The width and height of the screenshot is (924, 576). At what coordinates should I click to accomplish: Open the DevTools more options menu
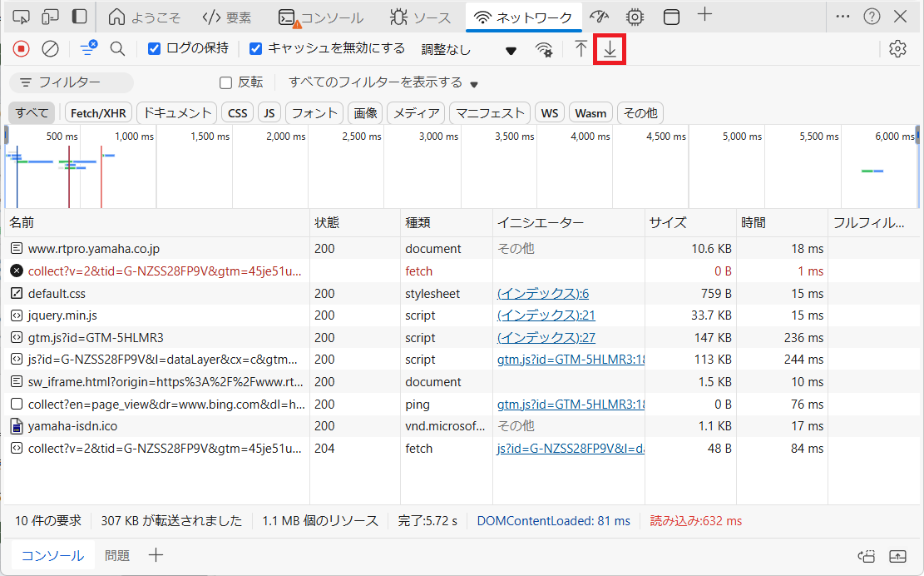[x=842, y=17]
